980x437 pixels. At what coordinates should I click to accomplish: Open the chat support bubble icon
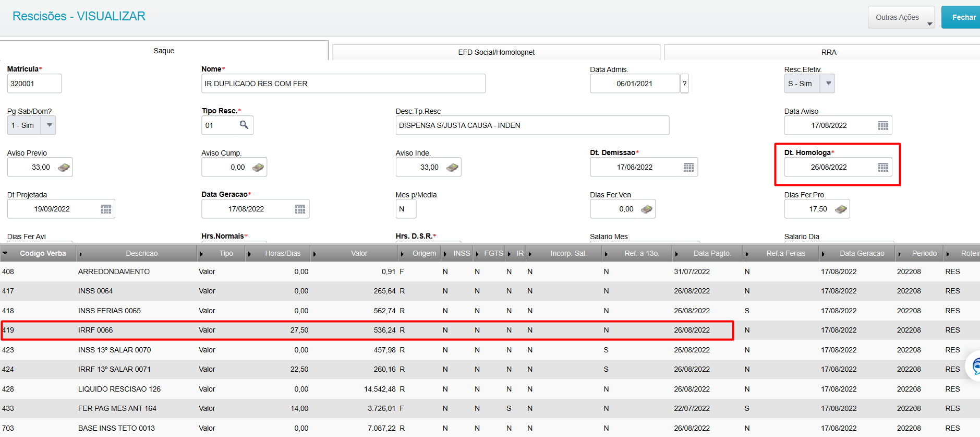point(974,365)
